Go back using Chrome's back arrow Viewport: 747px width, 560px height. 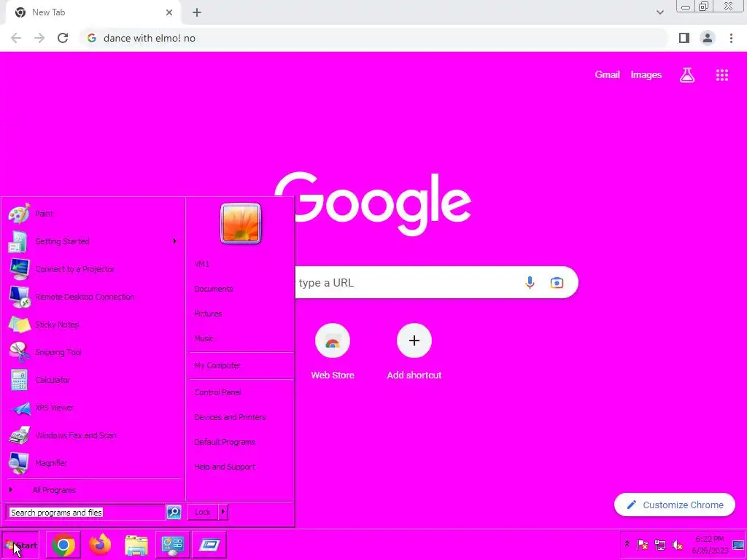point(16,38)
